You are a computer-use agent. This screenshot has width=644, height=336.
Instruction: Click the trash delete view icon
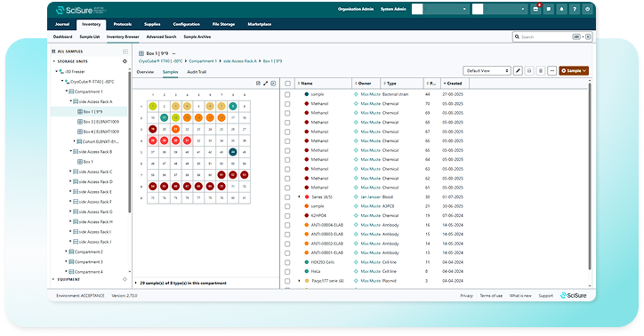tap(541, 71)
